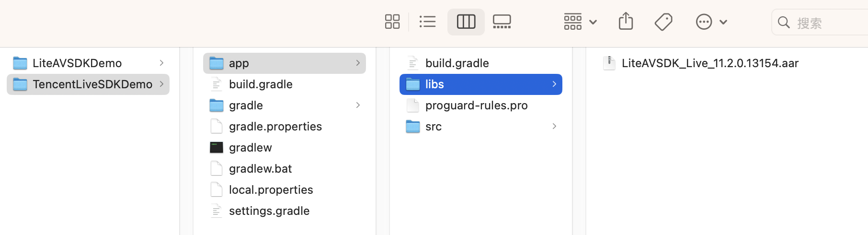Select column view mode

[x=466, y=22]
